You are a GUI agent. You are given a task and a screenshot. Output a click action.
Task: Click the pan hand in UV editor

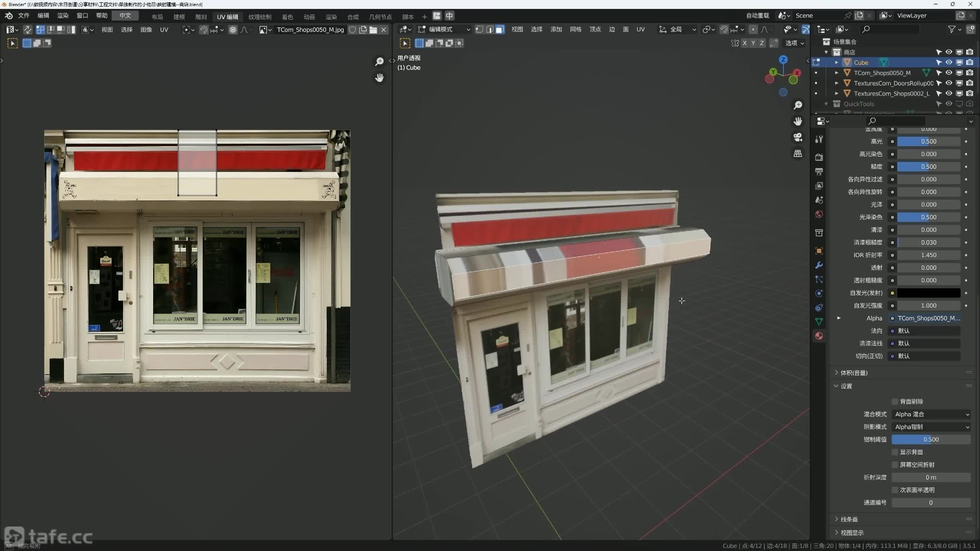[x=379, y=78]
